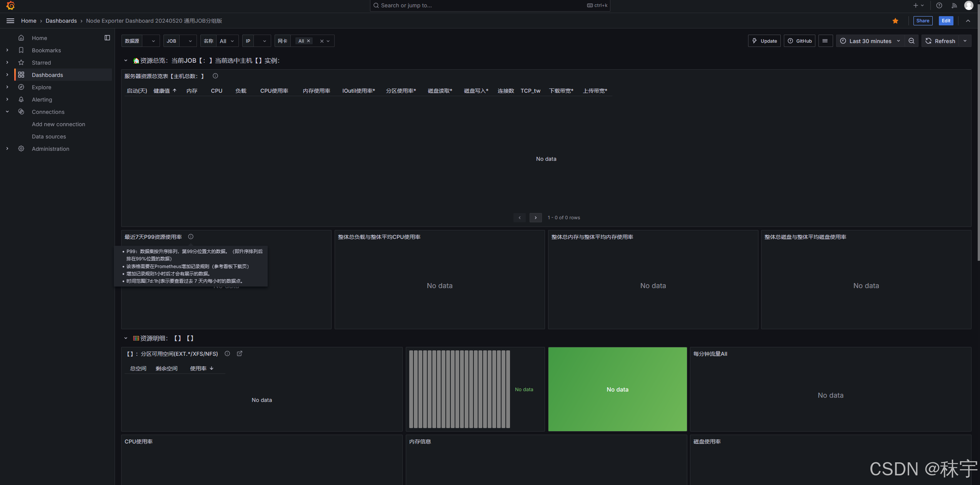Open the news feed RSS icon
This screenshot has height=485, width=980.
(954, 5)
